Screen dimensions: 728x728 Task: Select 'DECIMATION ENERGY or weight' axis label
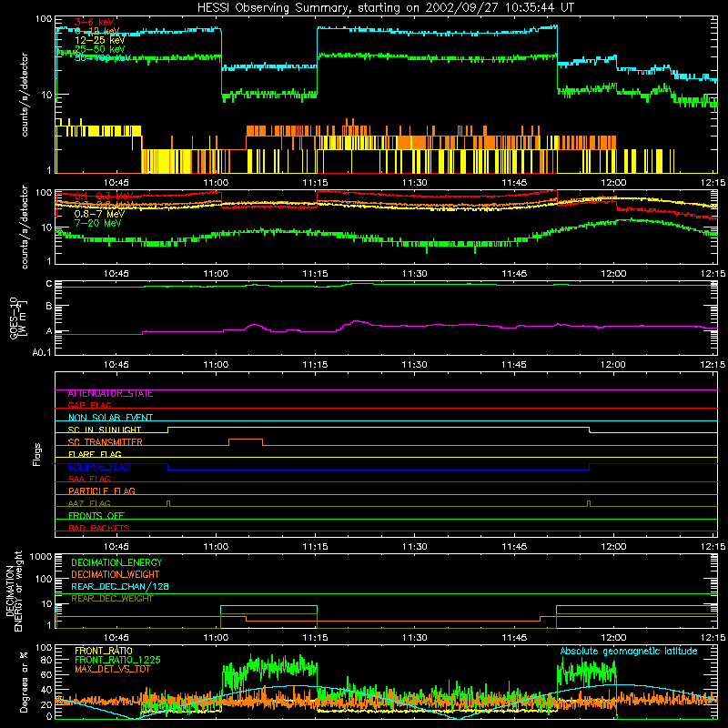(x=14, y=591)
